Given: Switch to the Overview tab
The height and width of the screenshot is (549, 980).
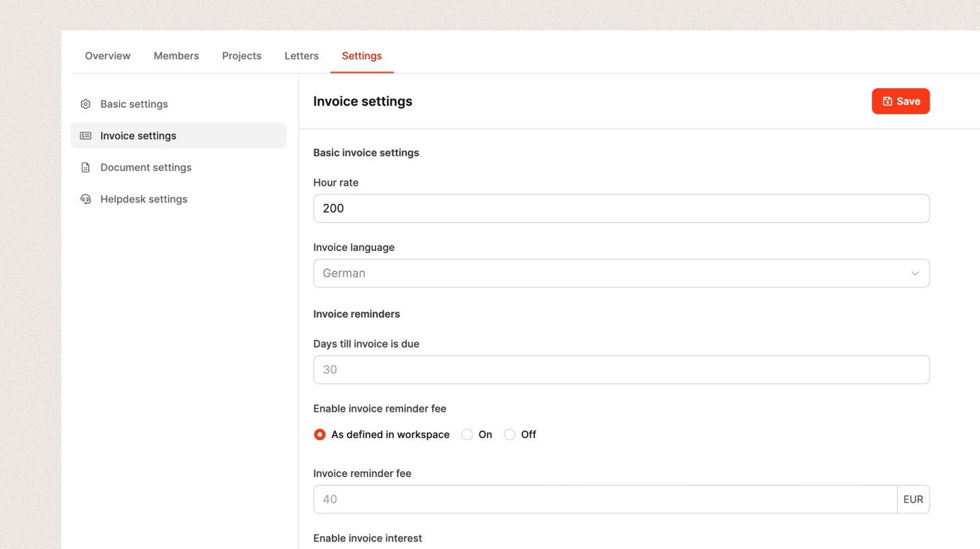Looking at the screenshot, I should click(108, 56).
